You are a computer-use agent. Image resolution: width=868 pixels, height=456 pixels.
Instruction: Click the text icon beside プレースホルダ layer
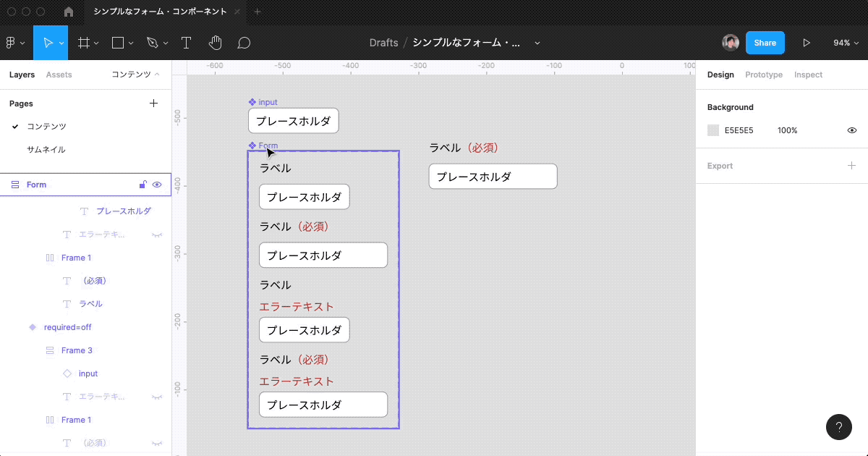click(x=84, y=211)
